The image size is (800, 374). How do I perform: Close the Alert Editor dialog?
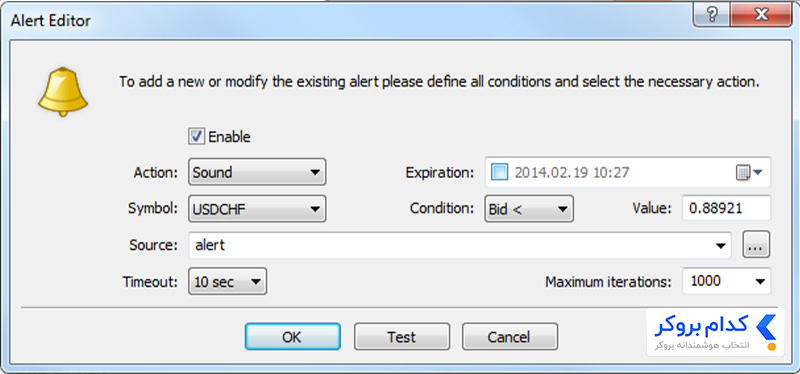761,15
